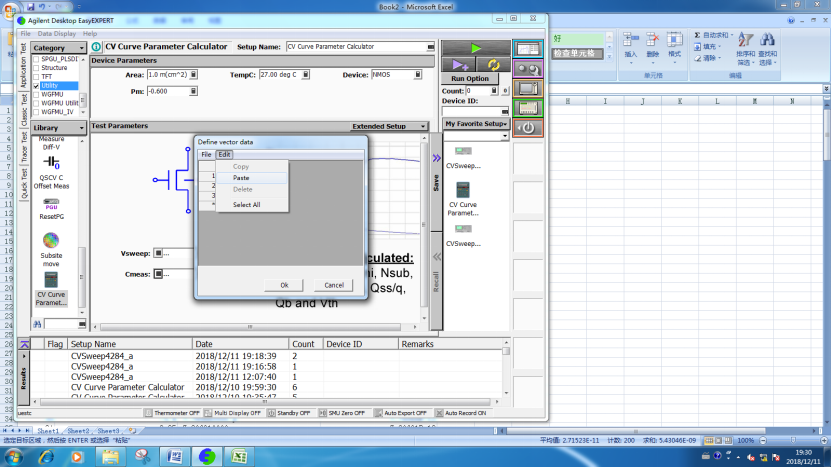Toggle Auto Record ON status indicator
Image resolution: width=831 pixels, height=468 pixels.
[x=461, y=413]
